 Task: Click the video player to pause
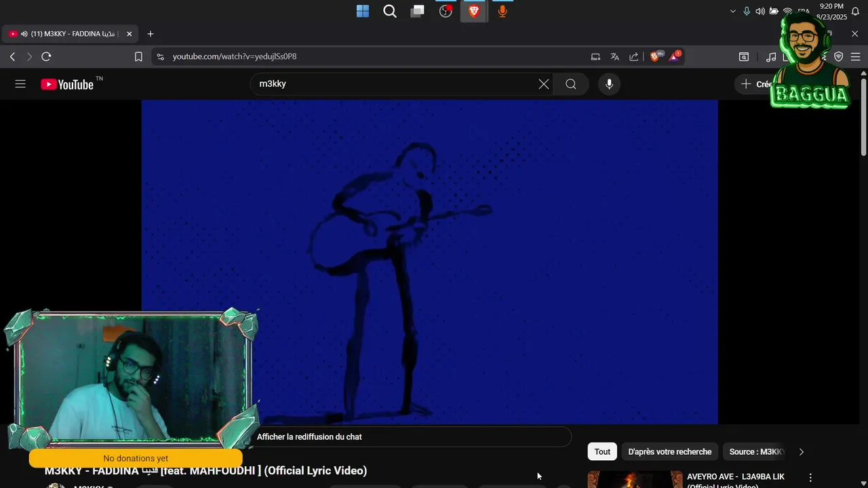point(429,262)
